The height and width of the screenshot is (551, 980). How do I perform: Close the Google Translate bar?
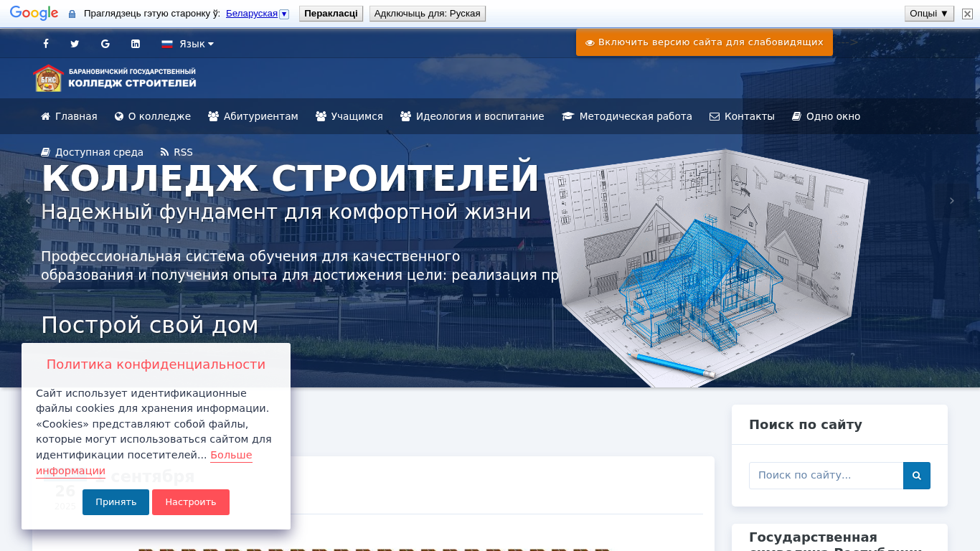pyautogui.click(x=967, y=14)
